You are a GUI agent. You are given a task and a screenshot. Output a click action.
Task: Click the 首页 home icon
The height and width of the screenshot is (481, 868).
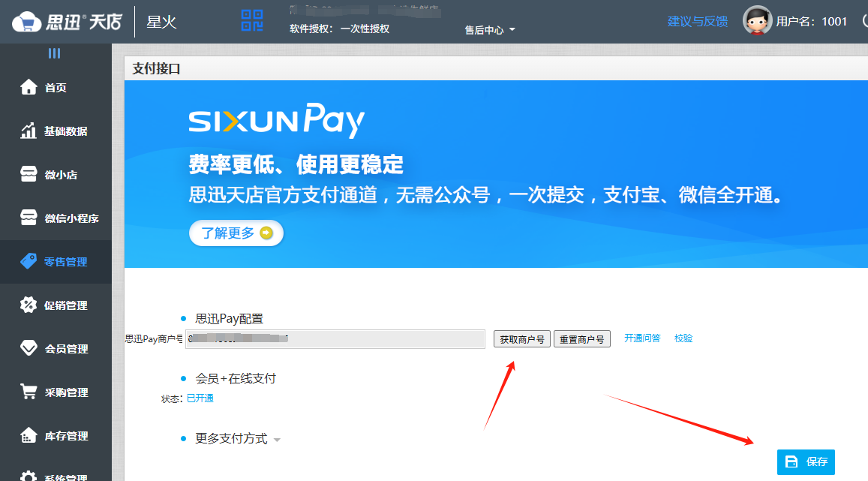[29, 87]
